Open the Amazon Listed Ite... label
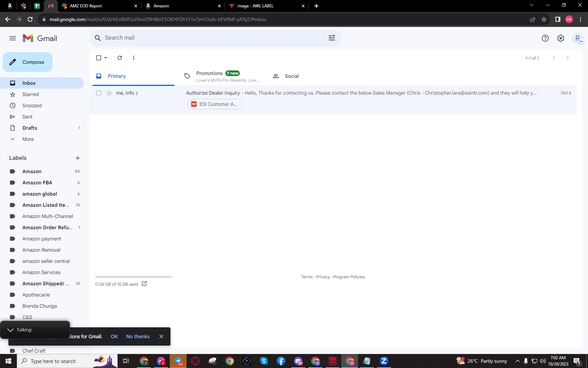 click(42, 205)
